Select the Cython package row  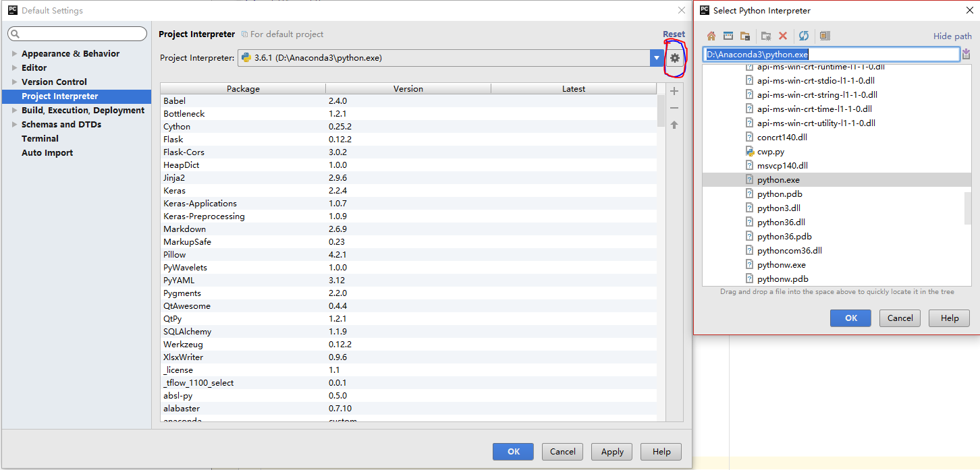[408, 126]
